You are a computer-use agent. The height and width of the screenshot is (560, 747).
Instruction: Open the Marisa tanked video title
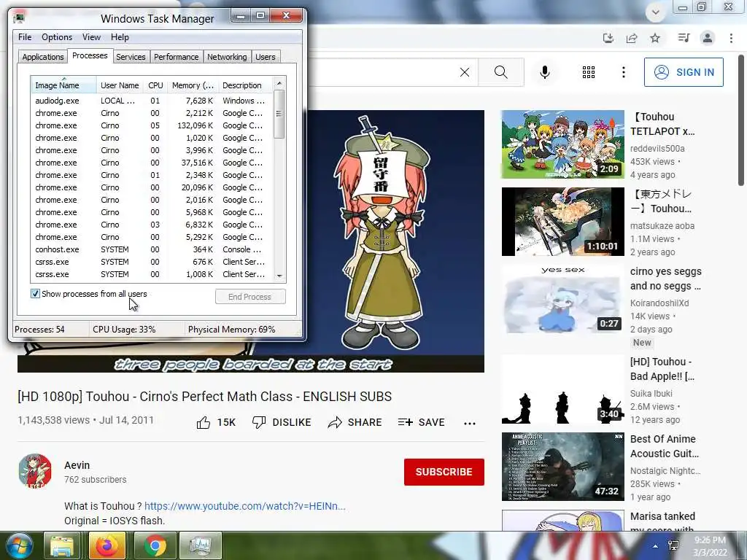(662, 522)
